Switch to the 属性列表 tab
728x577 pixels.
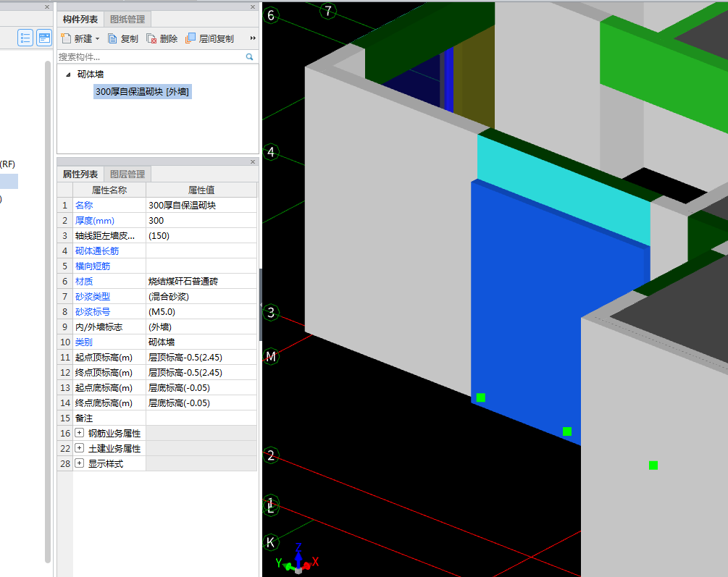(x=80, y=174)
